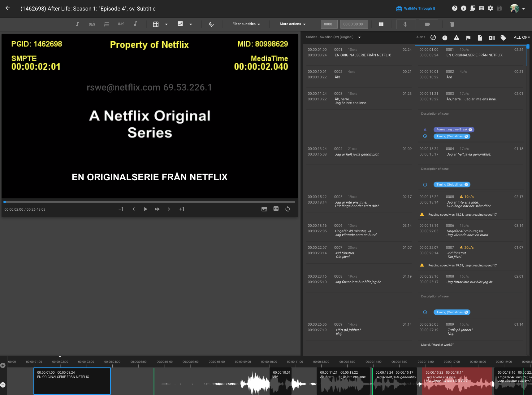Select red timeline clip 00:00:15:22
Screen dimensions: 532x395
[457, 381]
